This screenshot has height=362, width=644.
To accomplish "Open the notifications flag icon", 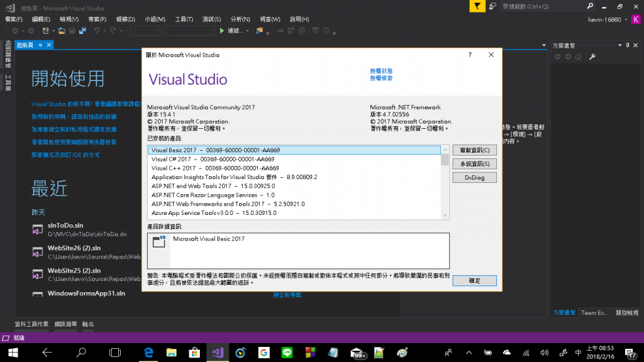I will tap(477, 6).
